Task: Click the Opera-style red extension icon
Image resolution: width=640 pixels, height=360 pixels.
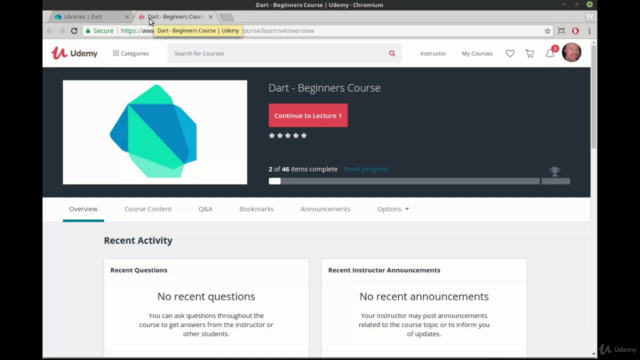Action: click(575, 31)
